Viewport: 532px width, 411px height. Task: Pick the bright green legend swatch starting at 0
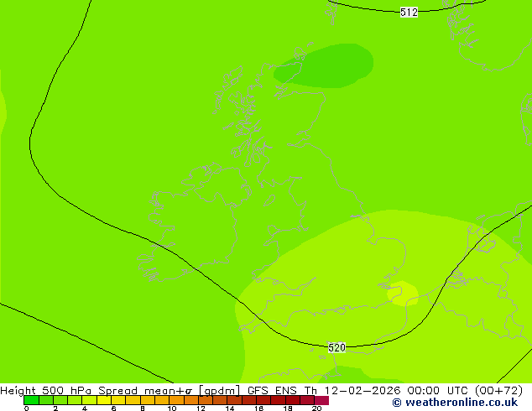point(31,400)
